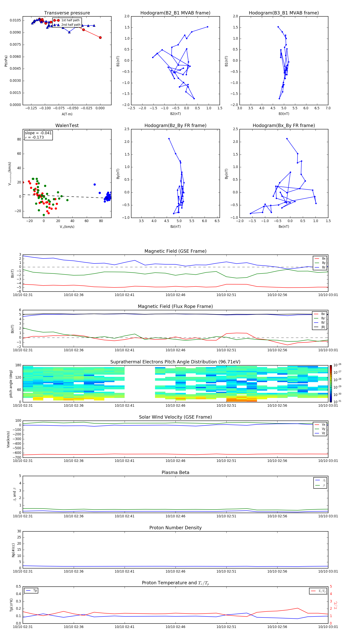
Task: Click the "Plasma Beta" plot title
Action: pos(175,472)
